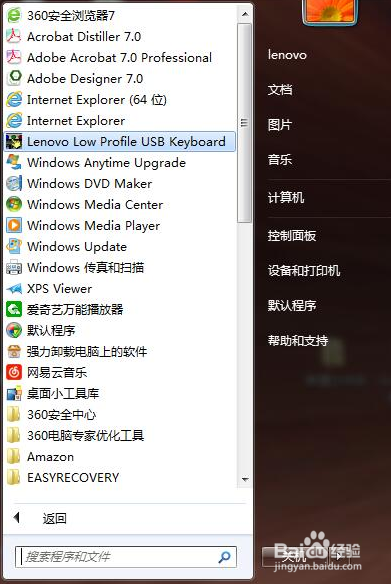
Task: Click the search magnifier icon
Action: pyautogui.click(x=225, y=557)
